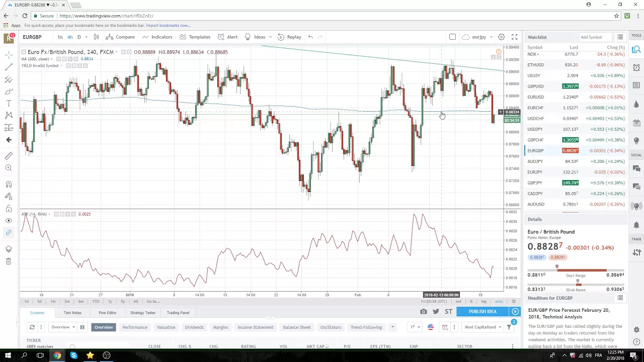Open the screener filters funnel icon
Viewport: 644px width, 362px height.
click(x=509, y=327)
